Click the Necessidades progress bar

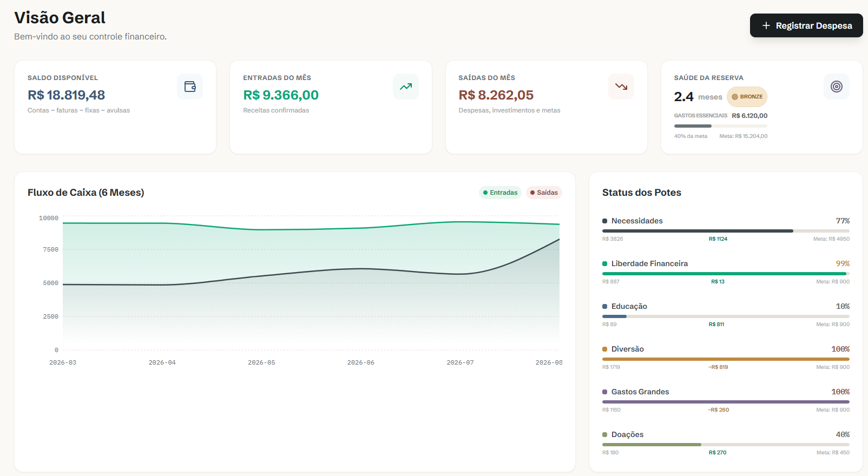726,231
